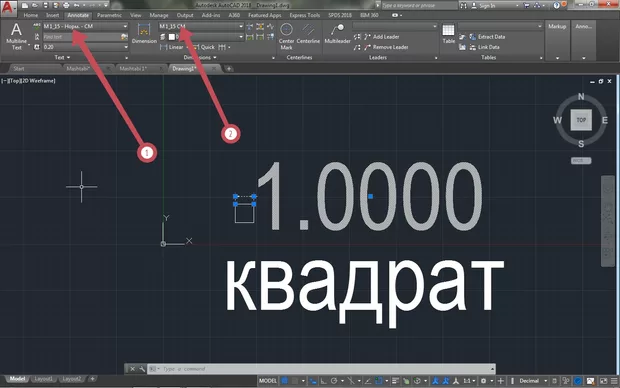This screenshot has height=388, width=620.
Task: Open the Autodesk App Store cart icon
Action: point(526,6)
